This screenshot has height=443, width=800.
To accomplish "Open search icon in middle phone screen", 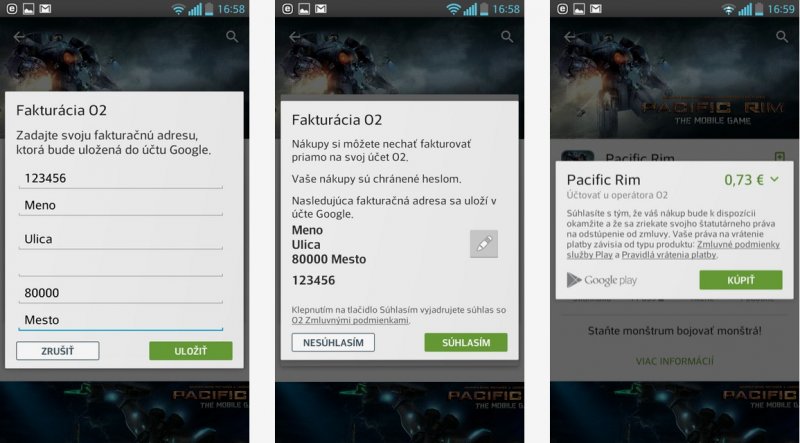I will [507, 36].
